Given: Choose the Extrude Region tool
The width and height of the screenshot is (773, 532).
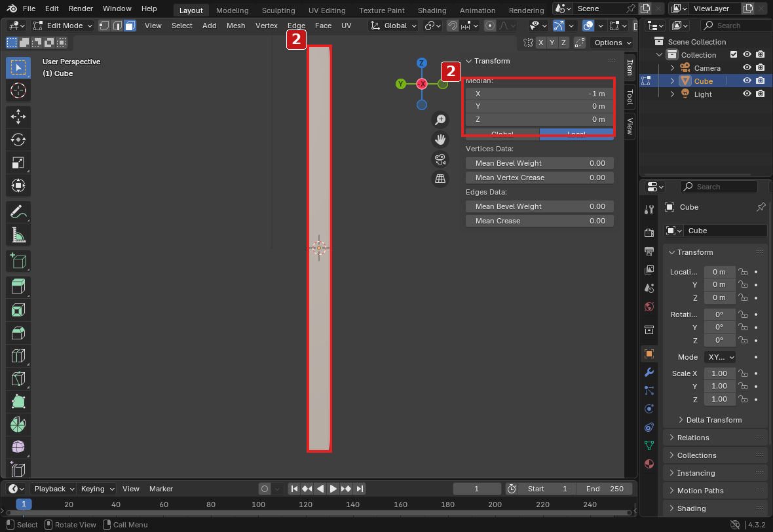Looking at the screenshot, I should (18, 287).
